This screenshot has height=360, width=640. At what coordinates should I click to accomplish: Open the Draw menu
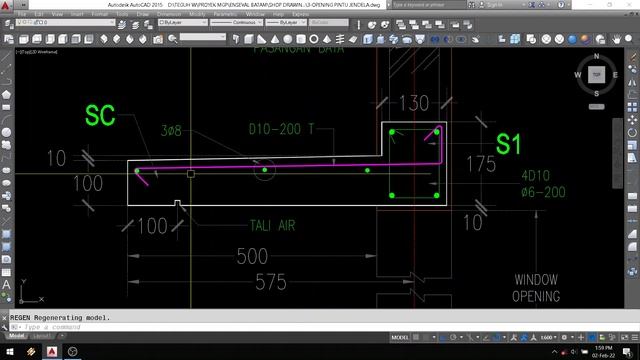[x=142, y=14]
